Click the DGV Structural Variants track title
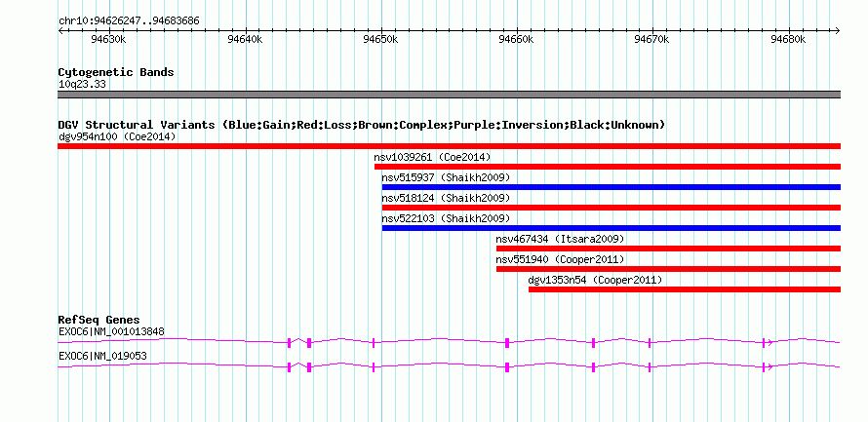This screenshot has width=868, height=422. [x=362, y=125]
